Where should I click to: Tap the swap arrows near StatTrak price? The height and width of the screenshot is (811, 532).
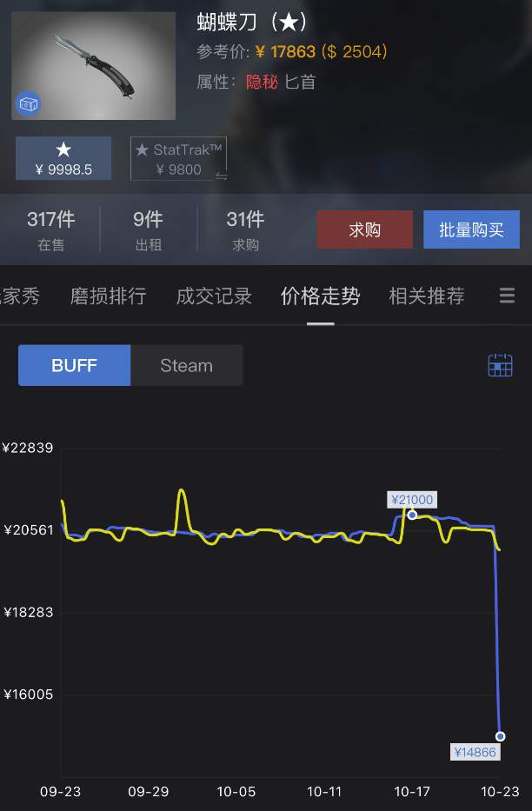[x=222, y=176]
